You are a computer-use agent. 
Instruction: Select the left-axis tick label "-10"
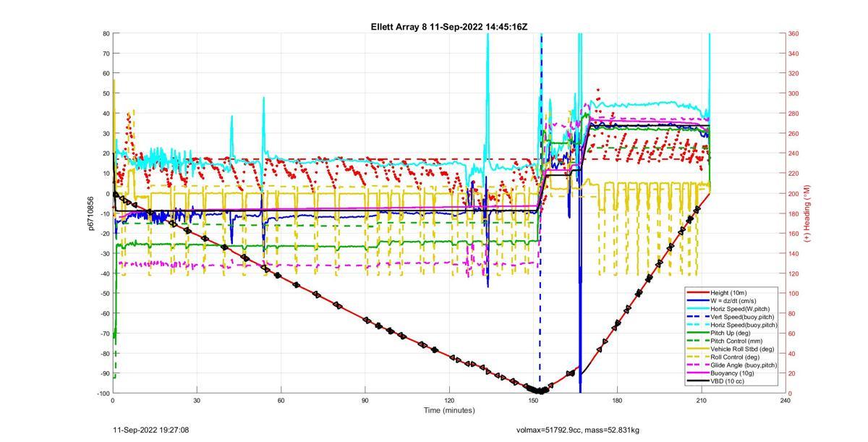[104, 213]
